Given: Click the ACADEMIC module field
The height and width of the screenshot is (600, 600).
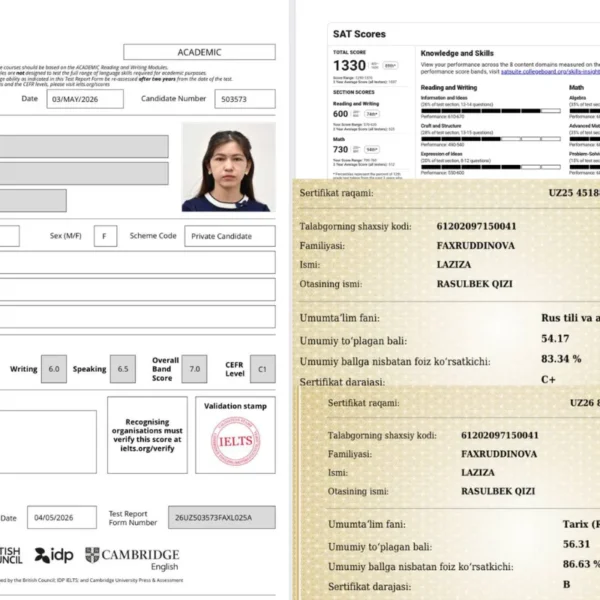Looking at the screenshot, I should tap(199, 52).
